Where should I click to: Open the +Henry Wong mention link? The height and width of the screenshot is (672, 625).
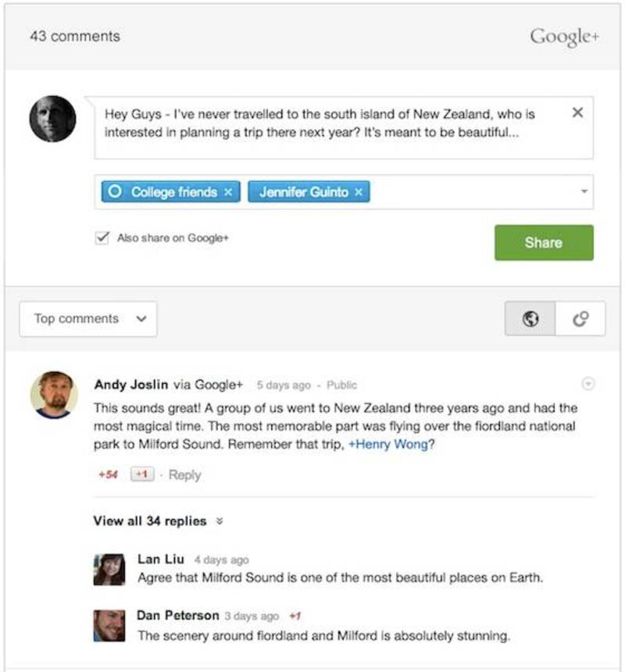(388, 444)
